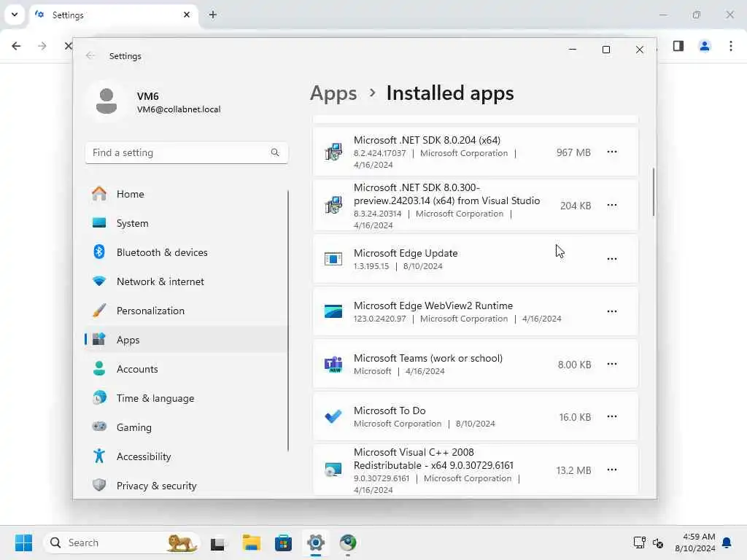Select Apps in the sidebar
Image resolution: width=747 pixels, height=560 pixels.
[186, 340]
